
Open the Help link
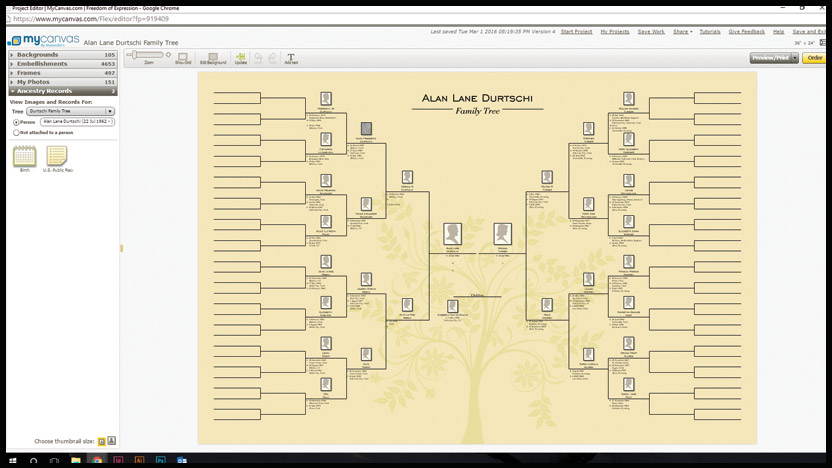click(778, 32)
